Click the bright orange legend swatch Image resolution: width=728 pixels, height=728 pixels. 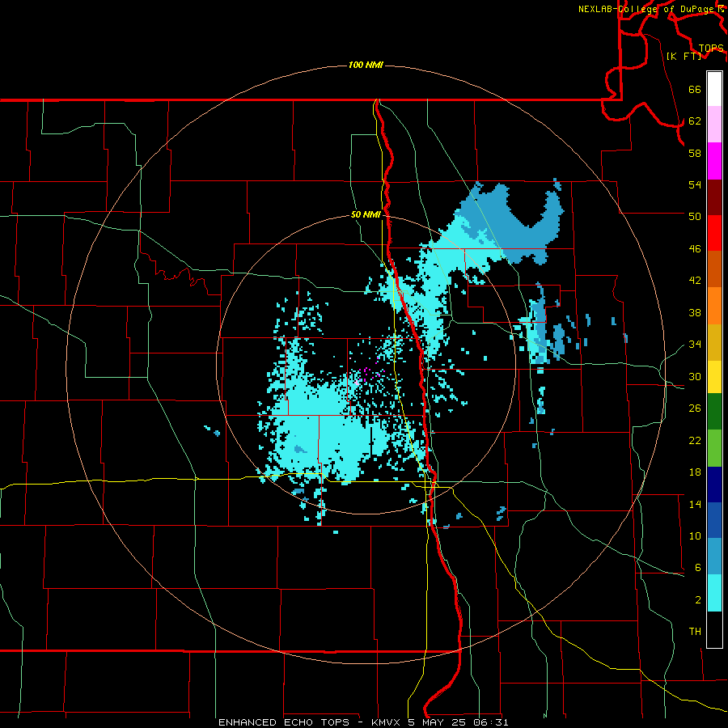714,306
